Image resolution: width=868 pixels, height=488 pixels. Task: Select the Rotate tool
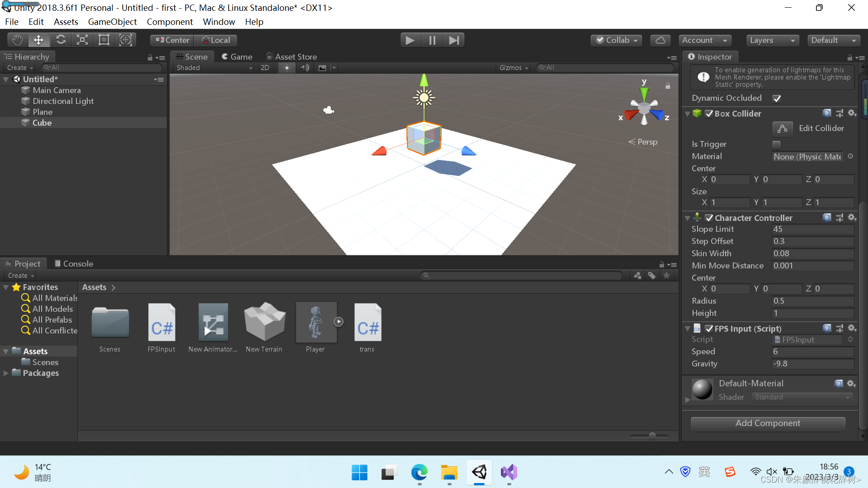[61, 40]
